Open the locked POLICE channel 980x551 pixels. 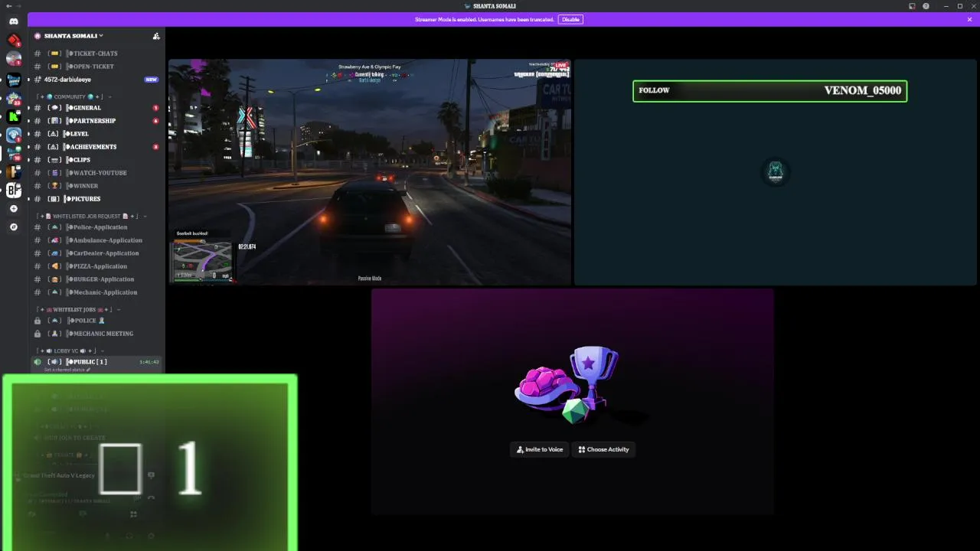pos(96,321)
